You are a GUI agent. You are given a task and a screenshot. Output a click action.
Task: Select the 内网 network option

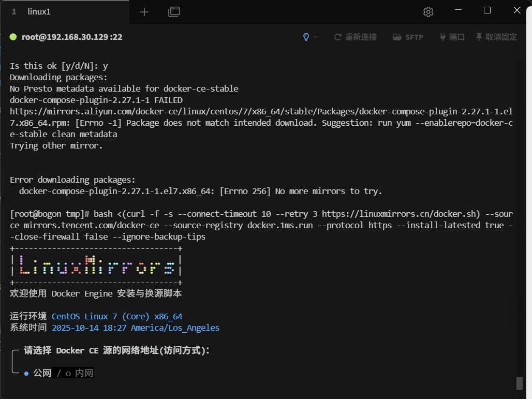[x=85, y=373]
